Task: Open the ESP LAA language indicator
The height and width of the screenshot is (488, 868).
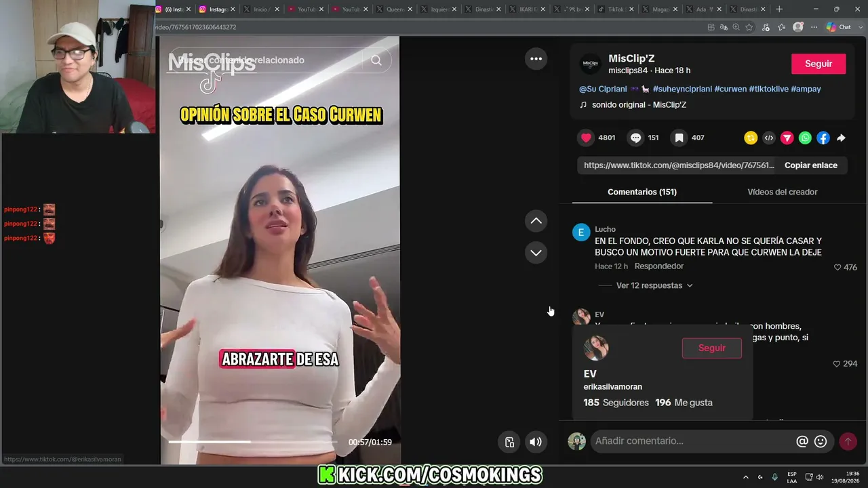Action: (792, 477)
